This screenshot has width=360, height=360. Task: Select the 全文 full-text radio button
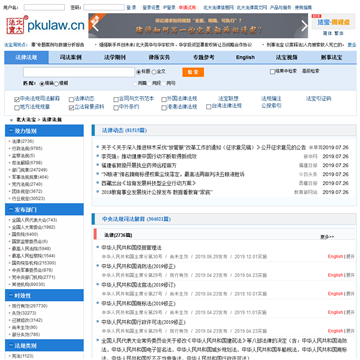154,72
